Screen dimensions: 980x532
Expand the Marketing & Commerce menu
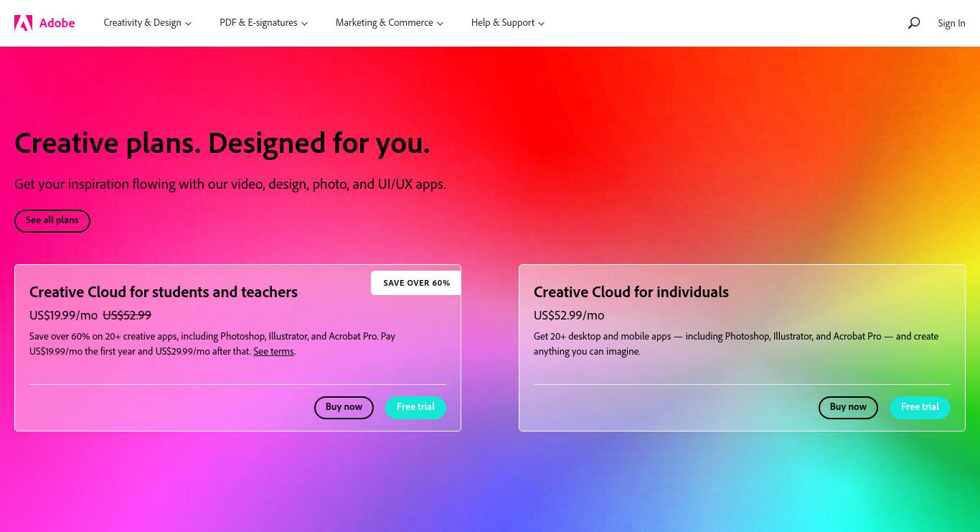pos(390,23)
